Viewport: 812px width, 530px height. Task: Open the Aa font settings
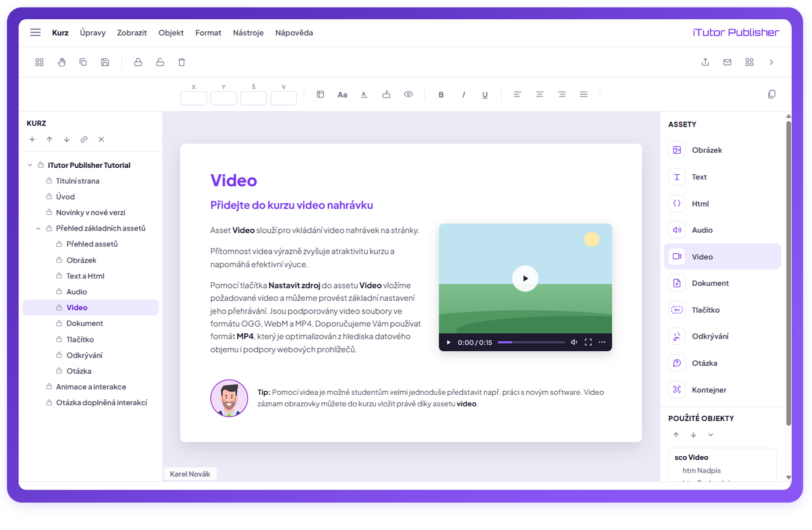pyautogui.click(x=342, y=95)
